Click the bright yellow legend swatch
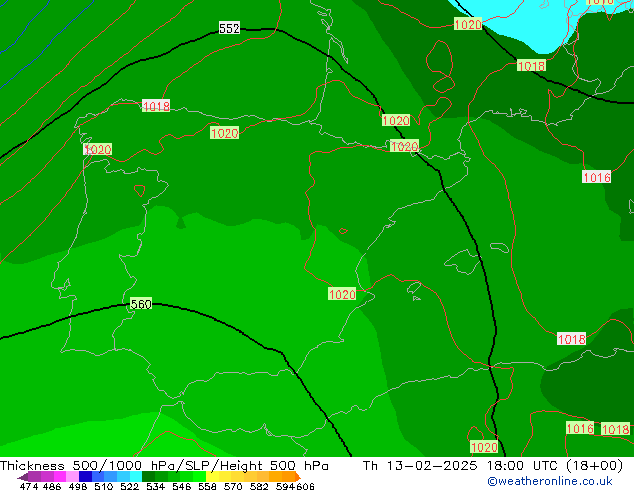This screenshot has width=634, height=490. (x=212, y=477)
